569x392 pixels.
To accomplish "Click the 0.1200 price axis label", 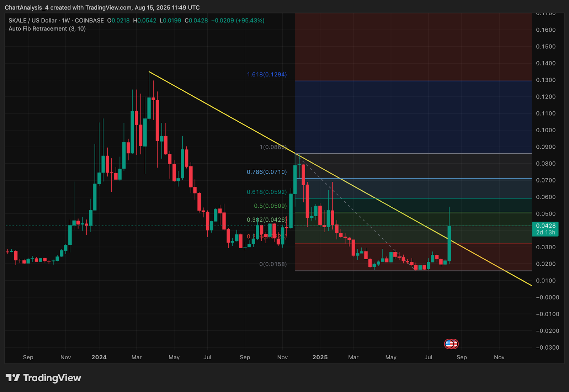I will click(546, 97).
